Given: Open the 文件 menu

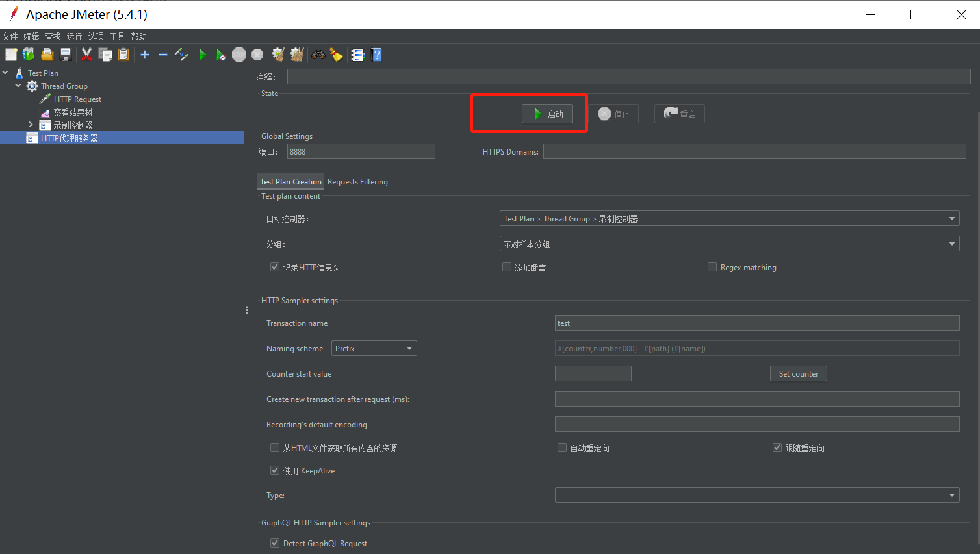Looking at the screenshot, I should click(10, 36).
